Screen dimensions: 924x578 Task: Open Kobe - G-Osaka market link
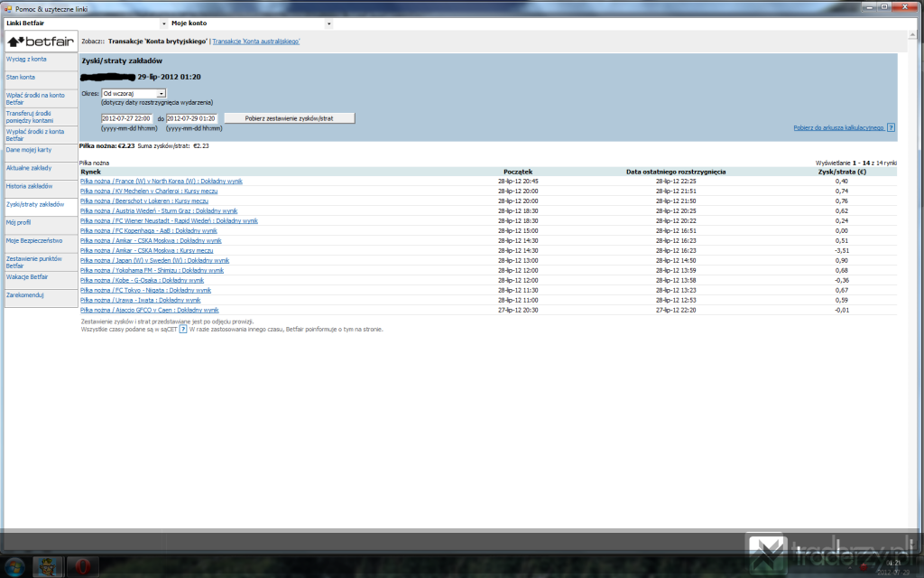[142, 280]
